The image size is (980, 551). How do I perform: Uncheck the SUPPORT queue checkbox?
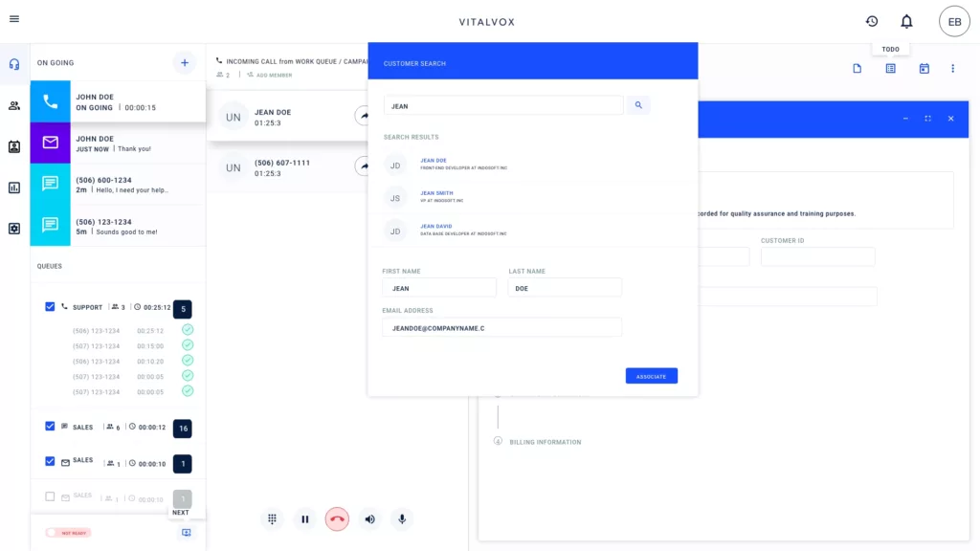pos(51,307)
